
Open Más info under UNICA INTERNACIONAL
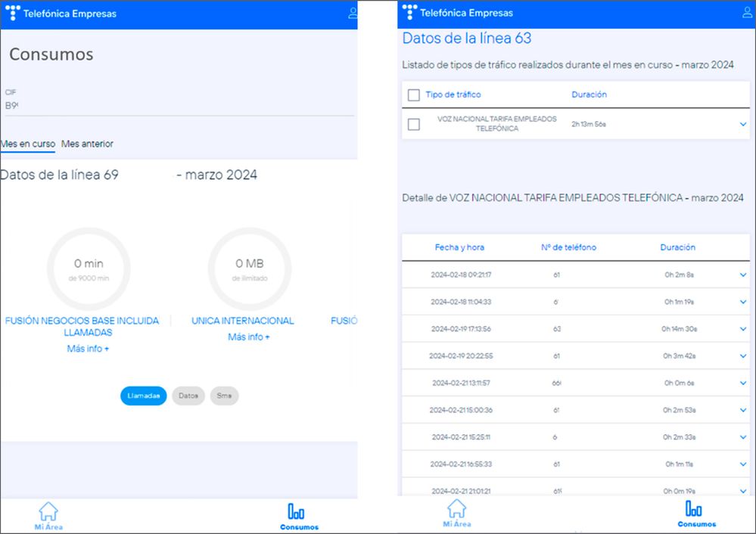(249, 337)
